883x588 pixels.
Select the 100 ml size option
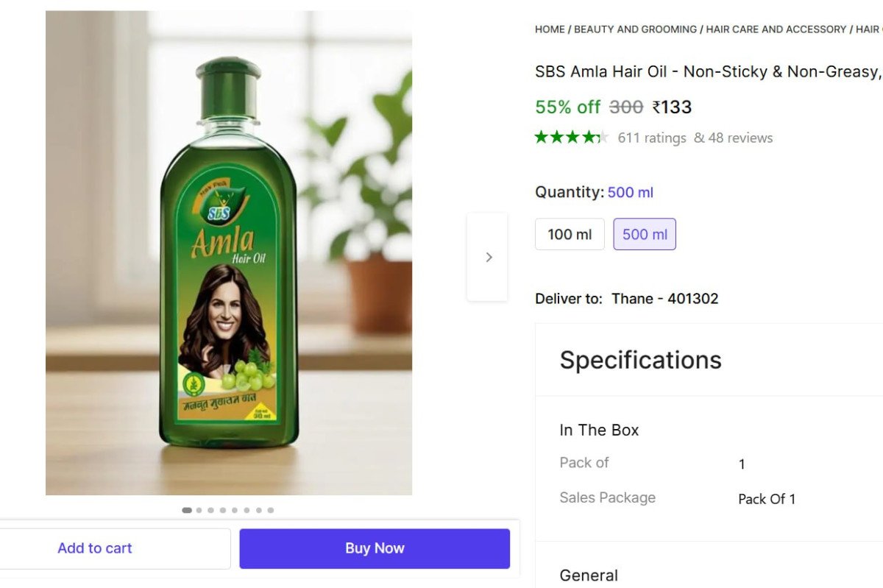coord(570,234)
